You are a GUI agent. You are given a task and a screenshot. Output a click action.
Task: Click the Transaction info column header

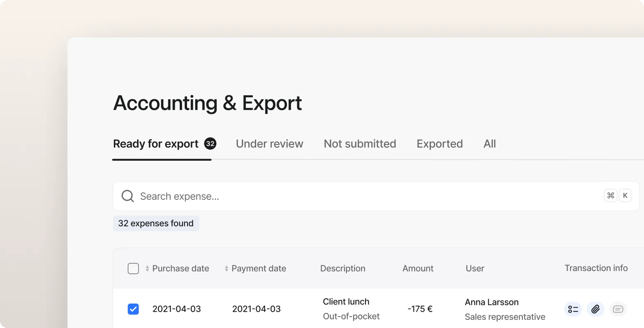click(x=596, y=268)
